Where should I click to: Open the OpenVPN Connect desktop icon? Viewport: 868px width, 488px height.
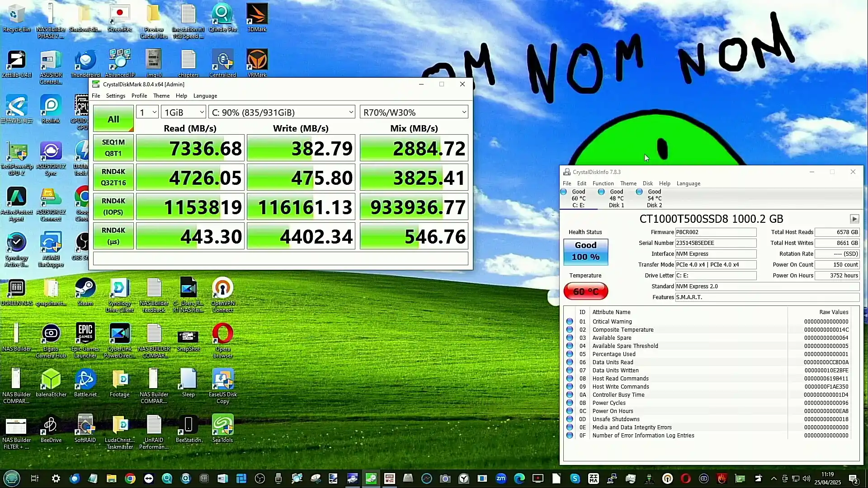point(222,296)
